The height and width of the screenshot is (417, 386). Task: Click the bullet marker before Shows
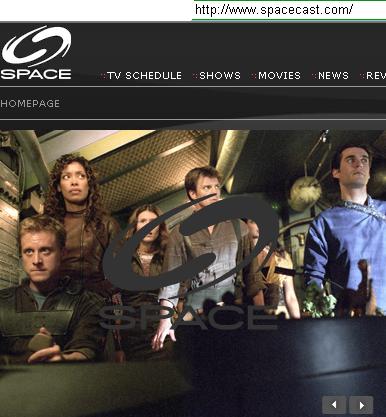tap(195, 76)
